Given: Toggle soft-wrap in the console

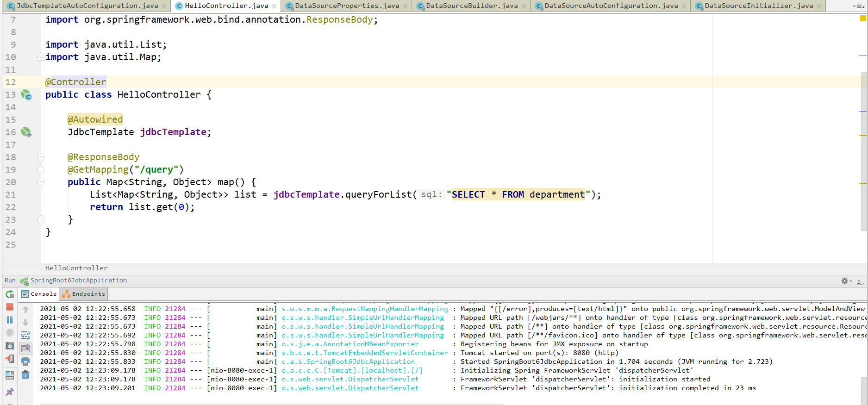Looking at the screenshot, I should [25, 335].
